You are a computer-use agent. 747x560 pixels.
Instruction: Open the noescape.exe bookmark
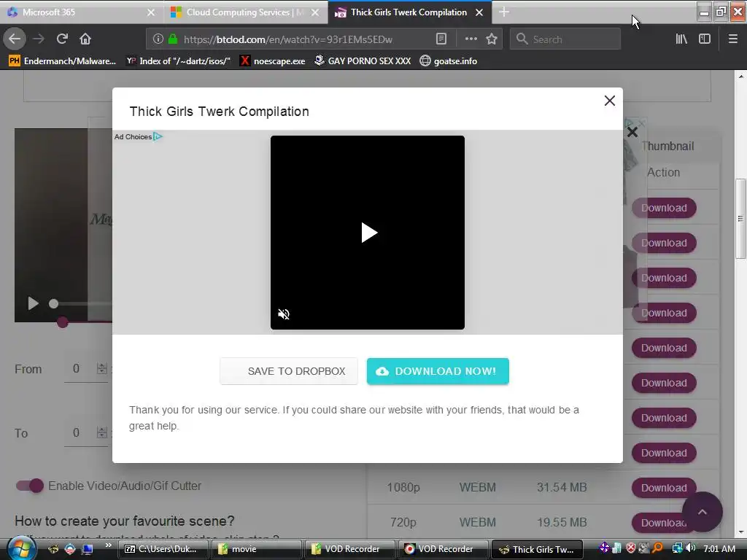pos(273,61)
